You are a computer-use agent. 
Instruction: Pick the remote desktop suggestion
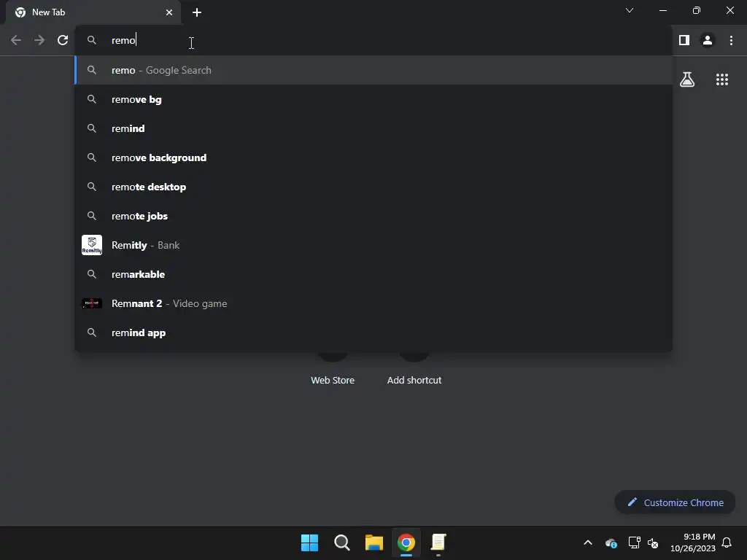(373, 187)
